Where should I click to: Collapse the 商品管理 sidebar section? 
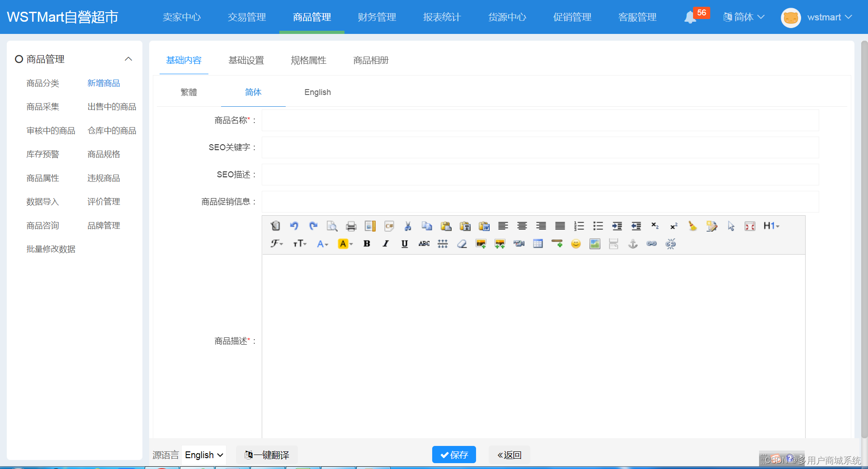128,59
